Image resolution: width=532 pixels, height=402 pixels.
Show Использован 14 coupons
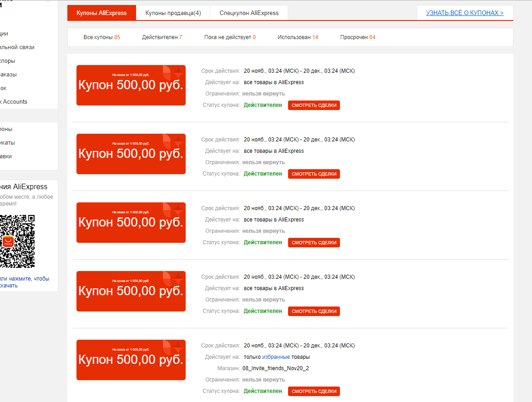(298, 37)
